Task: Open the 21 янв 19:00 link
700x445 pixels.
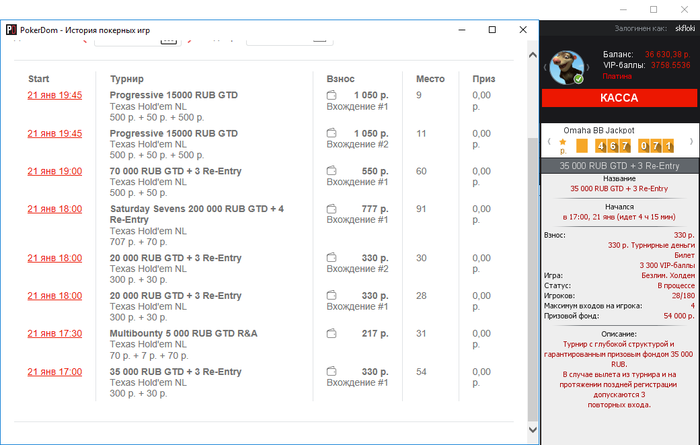Action: [x=55, y=171]
